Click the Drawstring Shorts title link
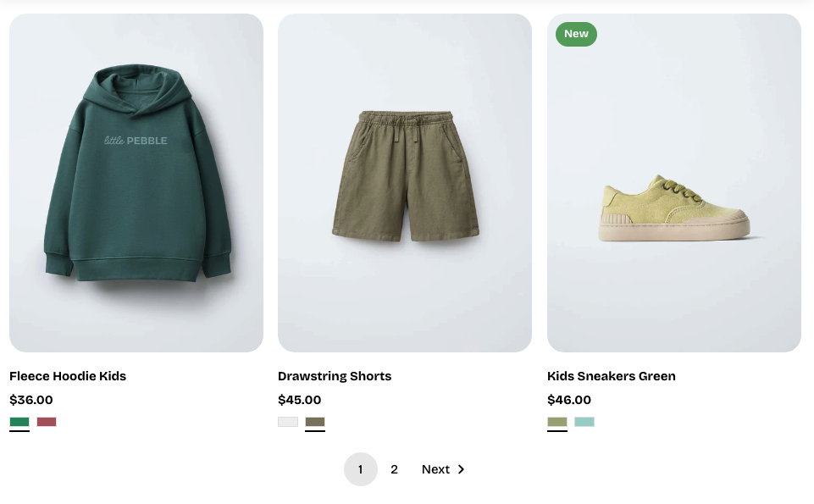814x504 pixels. (x=335, y=376)
